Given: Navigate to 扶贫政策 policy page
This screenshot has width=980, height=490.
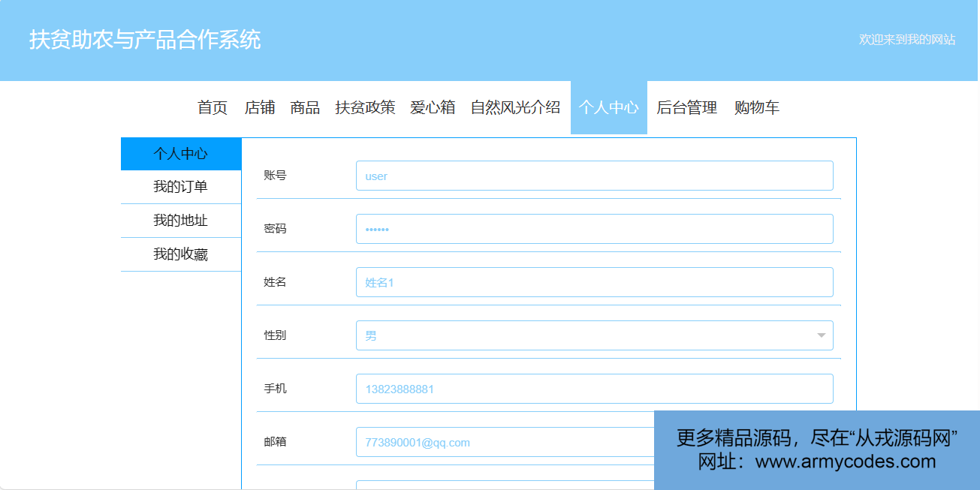Looking at the screenshot, I should (365, 107).
